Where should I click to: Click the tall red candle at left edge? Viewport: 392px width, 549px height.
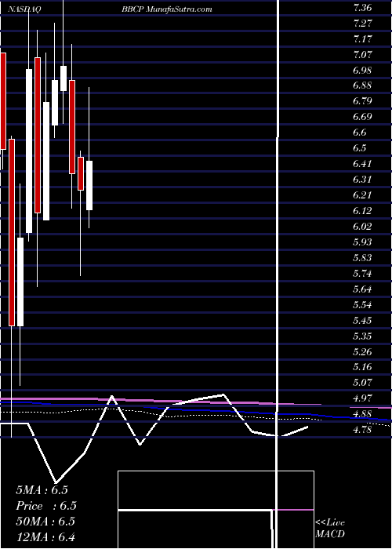pos(3,101)
